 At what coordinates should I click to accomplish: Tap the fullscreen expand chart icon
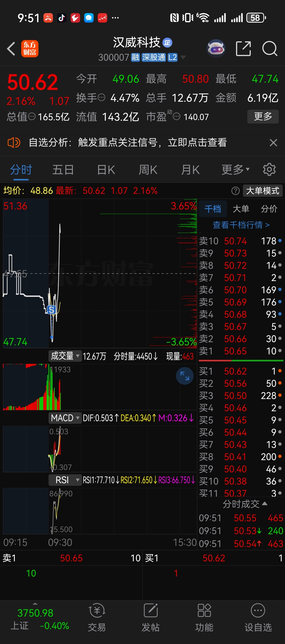(185, 376)
